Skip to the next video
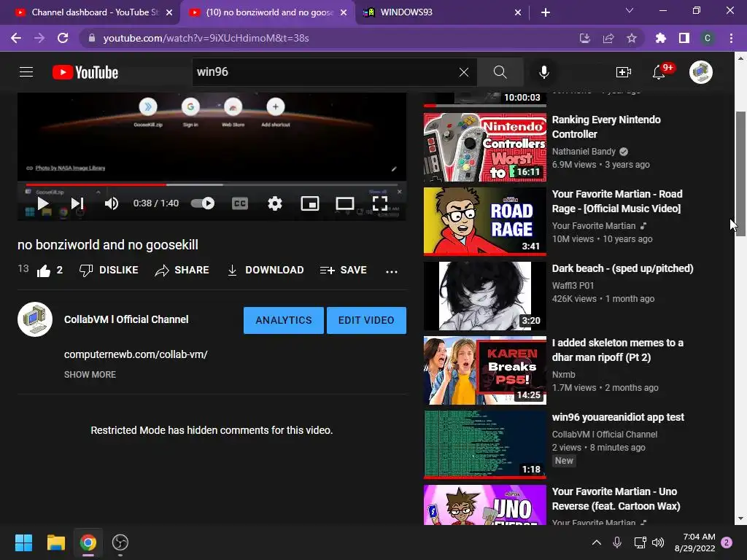747x560 pixels. 77,203
